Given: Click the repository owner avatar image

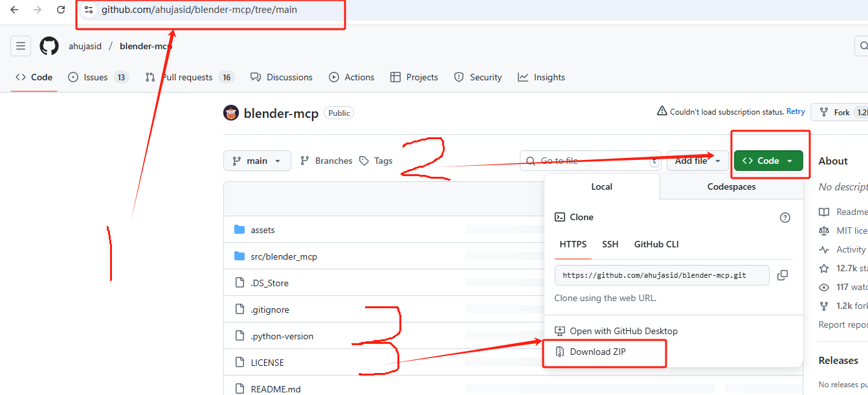Looking at the screenshot, I should click(x=231, y=113).
